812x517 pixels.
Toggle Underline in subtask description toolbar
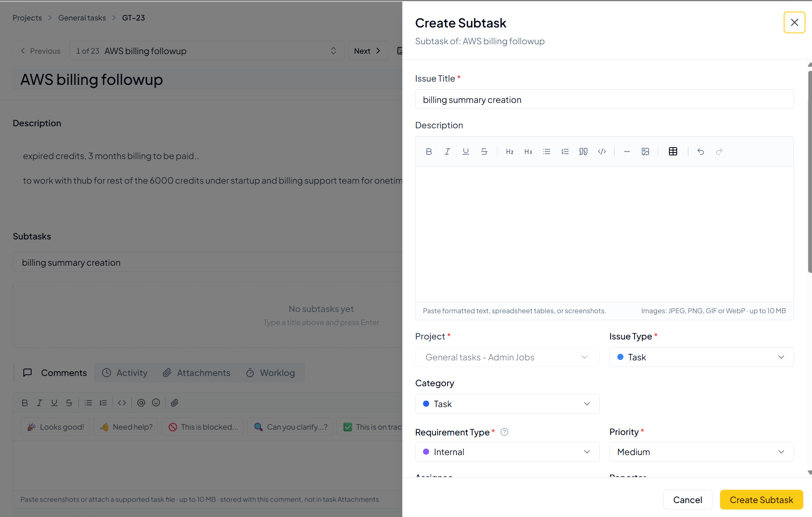pos(466,152)
